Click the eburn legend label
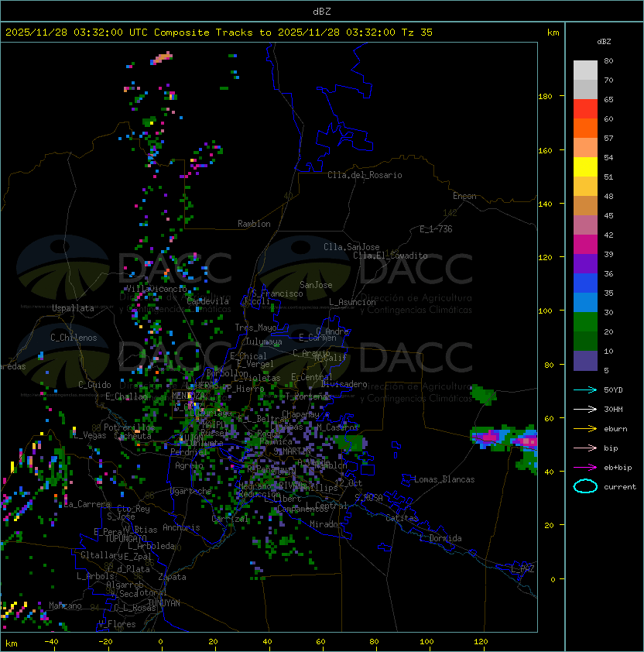The image size is (644, 652). 615,429
